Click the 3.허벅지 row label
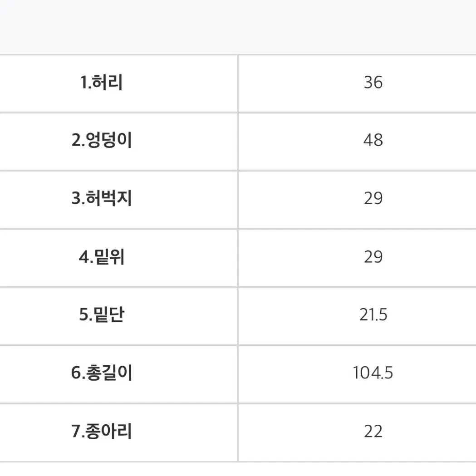This screenshot has width=476, height=476. [101, 198]
